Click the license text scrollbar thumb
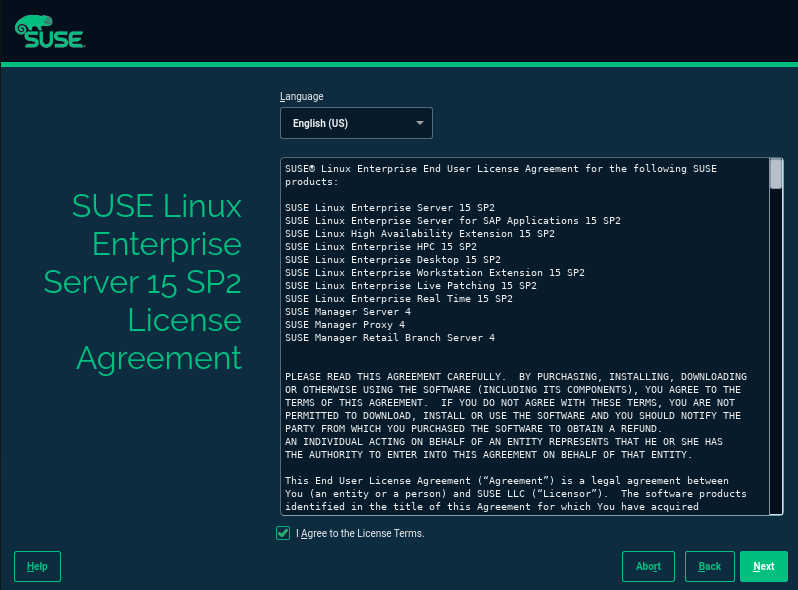 (776, 174)
